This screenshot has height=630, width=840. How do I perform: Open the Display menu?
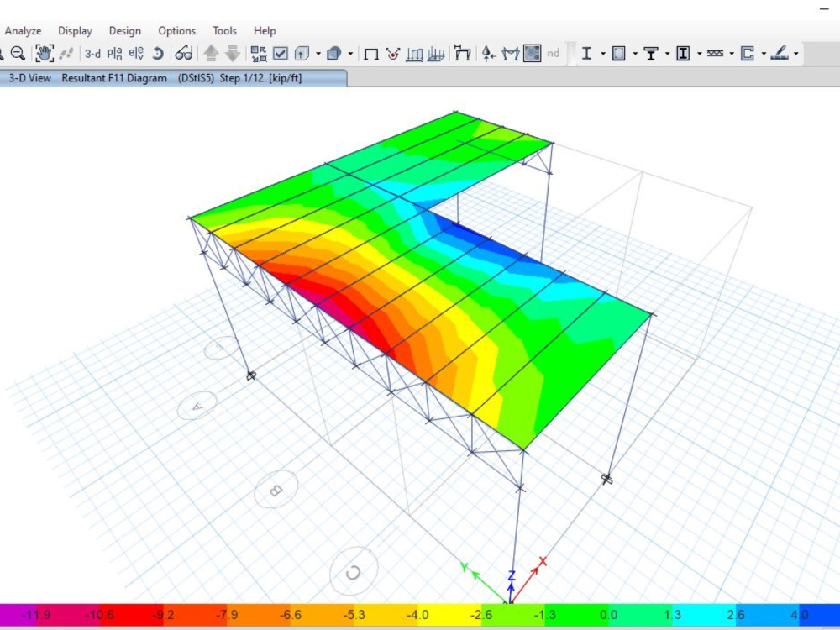click(x=75, y=30)
